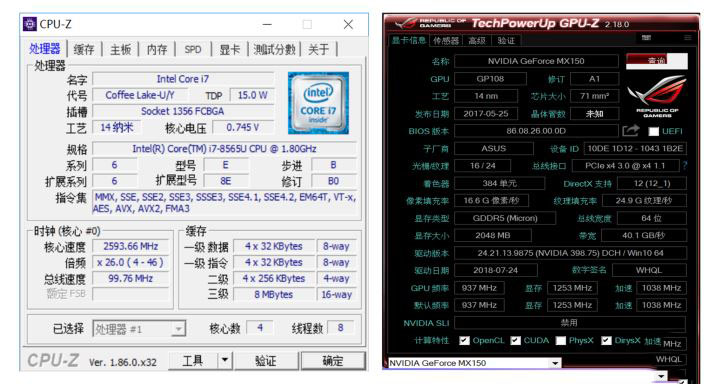Switch to the 处理器 tab in CPU-Z

pos(45,49)
